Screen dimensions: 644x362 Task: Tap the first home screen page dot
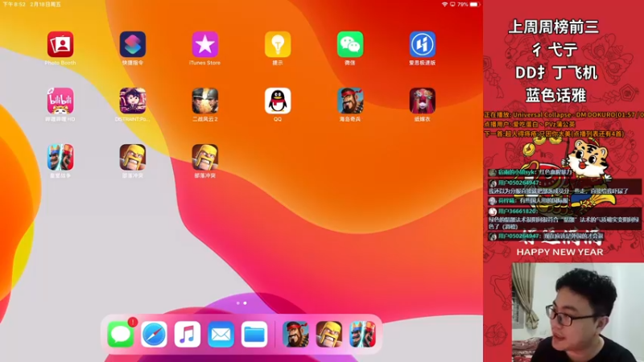[237, 303]
